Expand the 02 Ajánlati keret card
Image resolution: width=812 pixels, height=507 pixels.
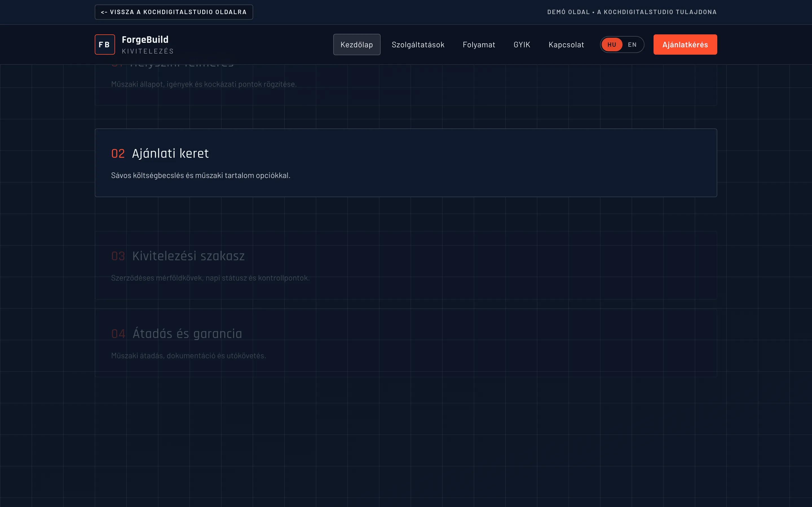tap(406, 163)
